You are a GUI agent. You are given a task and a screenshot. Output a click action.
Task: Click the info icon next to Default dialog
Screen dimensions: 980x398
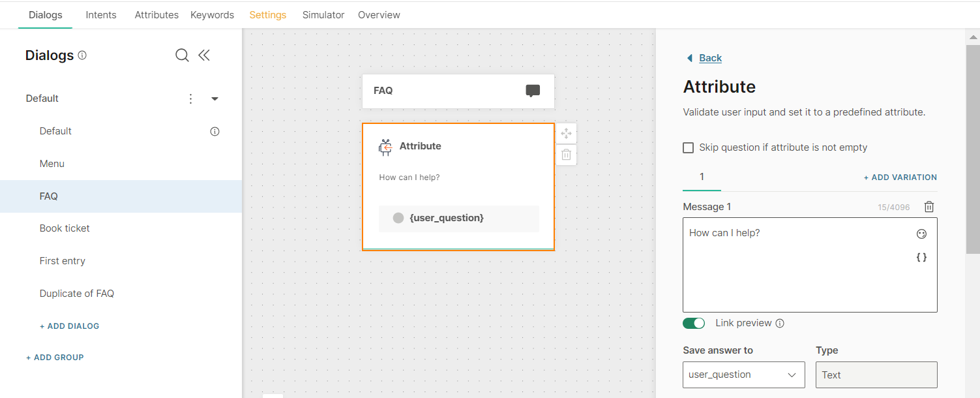pos(215,131)
